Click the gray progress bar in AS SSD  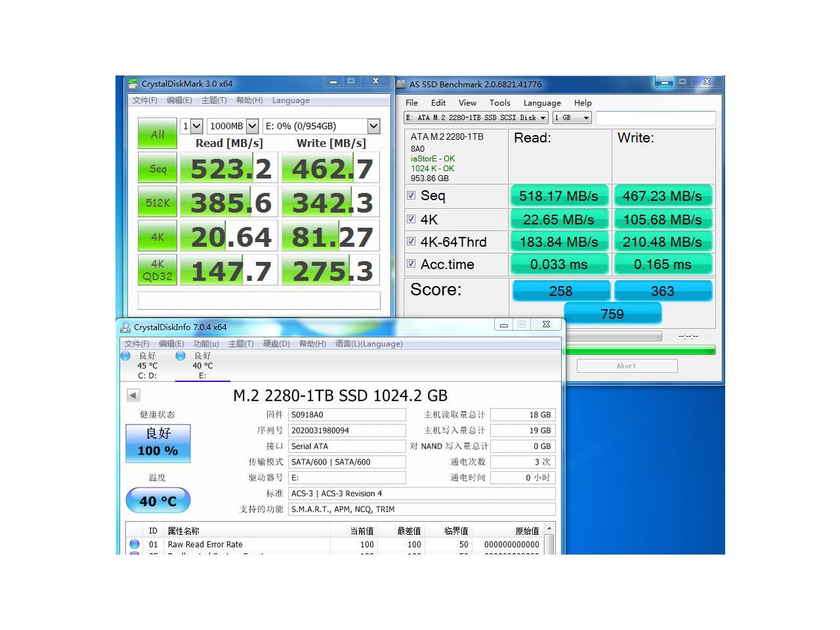[x=613, y=336]
